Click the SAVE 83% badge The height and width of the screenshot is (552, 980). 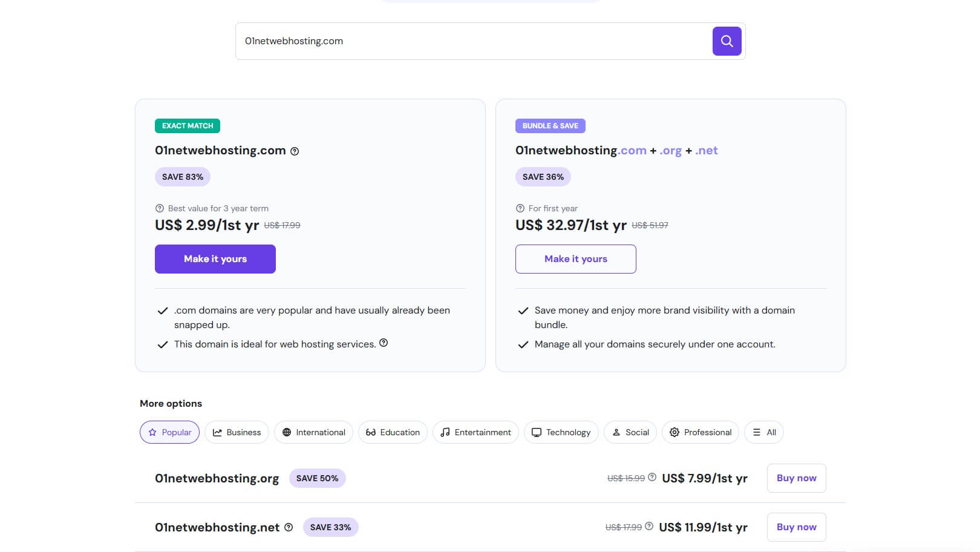coord(183,177)
